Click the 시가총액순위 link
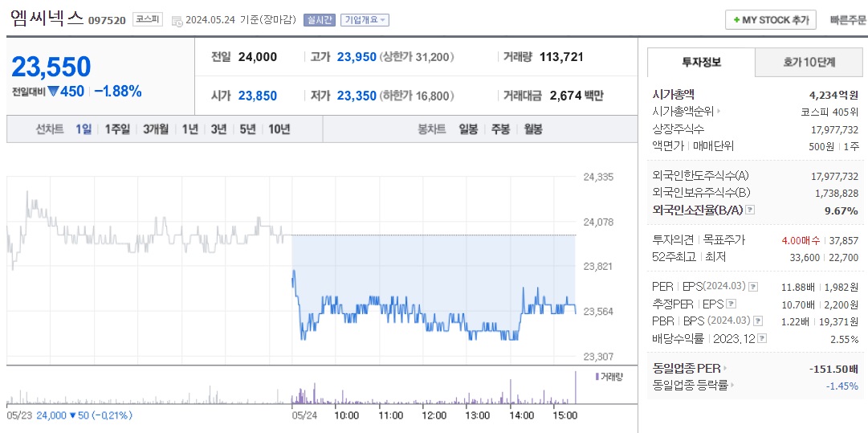Image resolution: width=868 pixels, height=433 pixels. pos(683,112)
